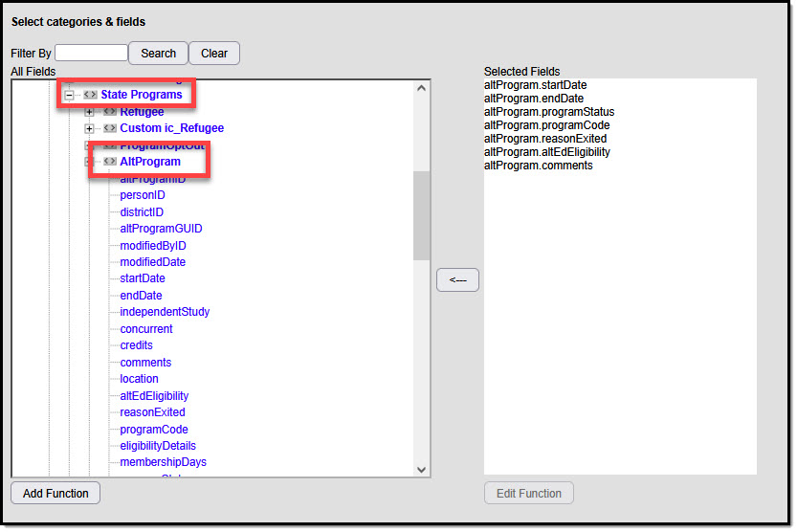Click the Custom ic_Refugee category icon
Viewport: 797px width, 532px height.
(x=110, y=128)
